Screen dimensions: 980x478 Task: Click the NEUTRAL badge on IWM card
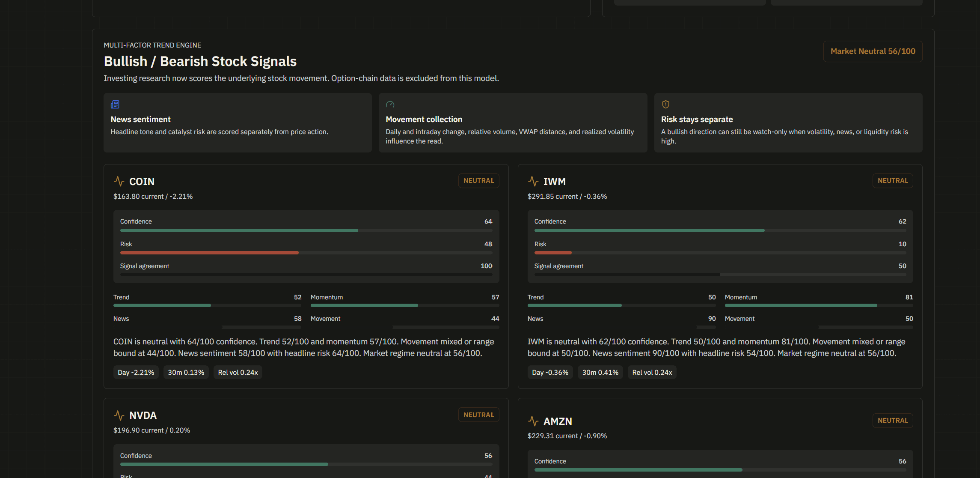(893, 181)
